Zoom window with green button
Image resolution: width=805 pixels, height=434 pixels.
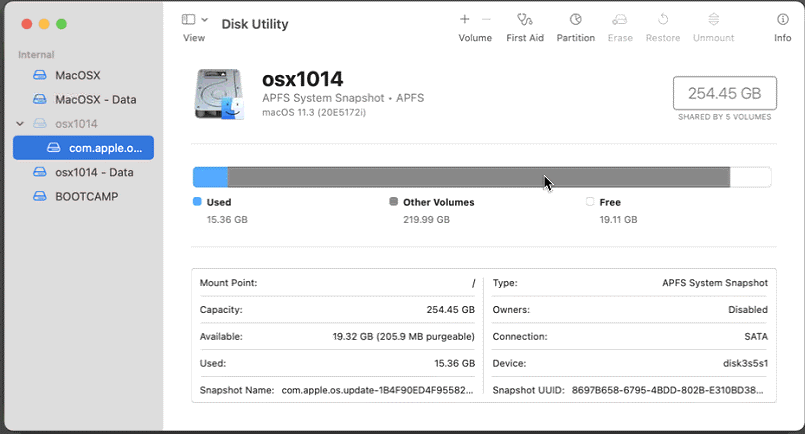62,24
